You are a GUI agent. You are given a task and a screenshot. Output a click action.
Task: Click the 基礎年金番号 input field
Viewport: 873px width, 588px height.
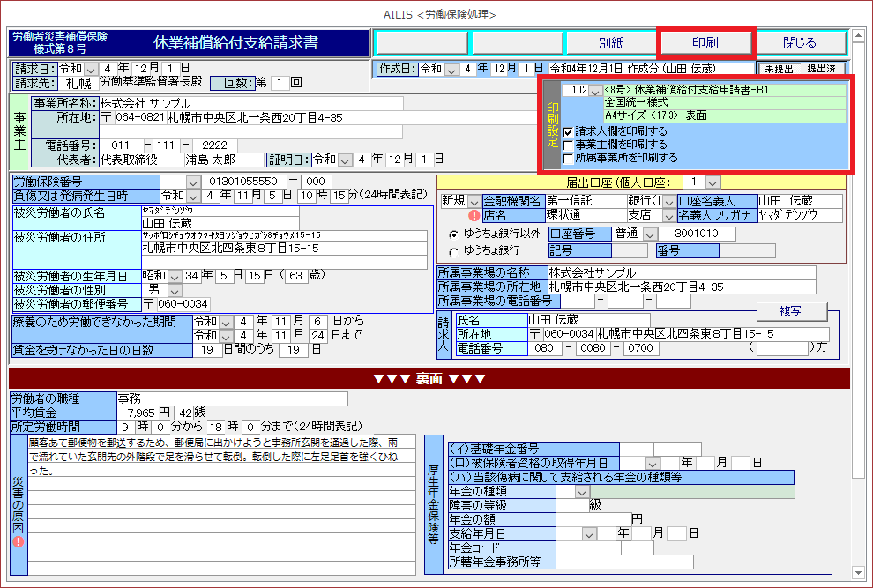click(x=660, y=449)
